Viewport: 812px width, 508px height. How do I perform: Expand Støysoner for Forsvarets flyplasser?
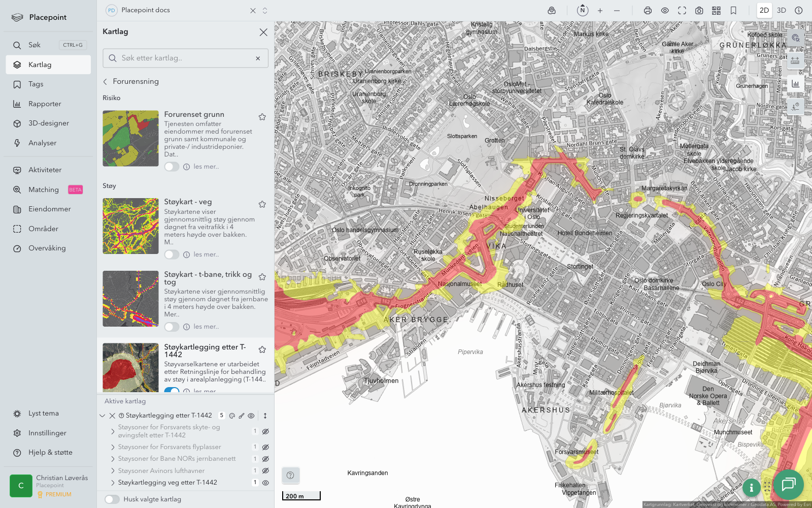(113, 447)
